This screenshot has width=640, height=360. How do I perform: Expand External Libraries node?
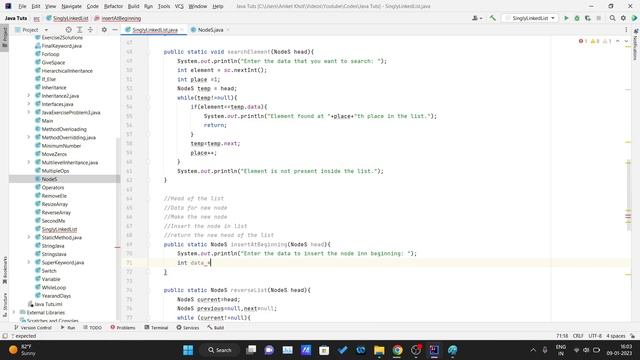pyautogui.click(x=14, y=312)
